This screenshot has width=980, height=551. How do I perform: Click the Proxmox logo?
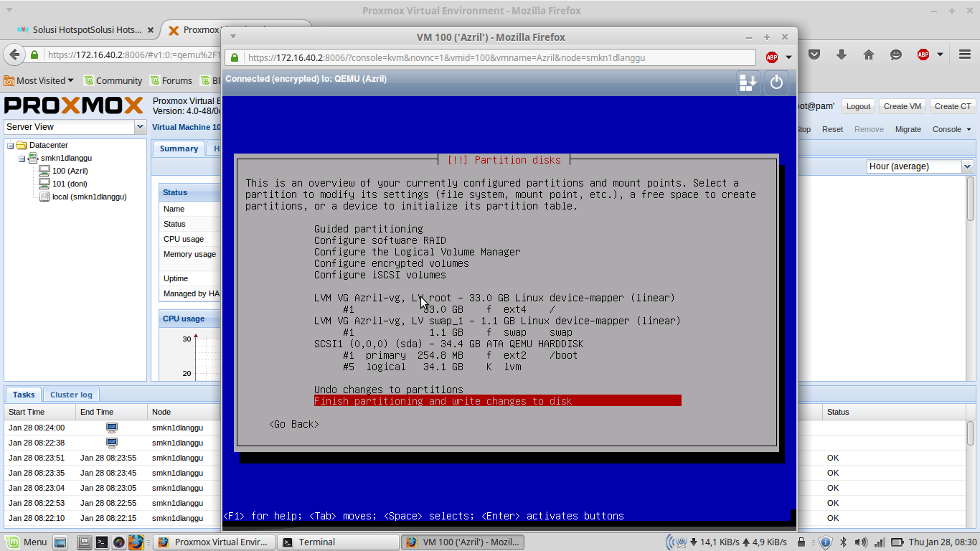pos(75,105)
